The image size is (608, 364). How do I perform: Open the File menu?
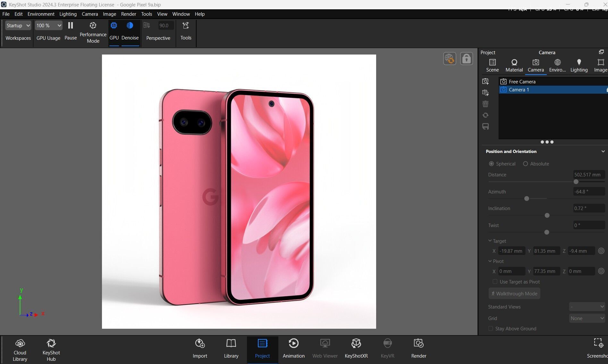point(6,14)
